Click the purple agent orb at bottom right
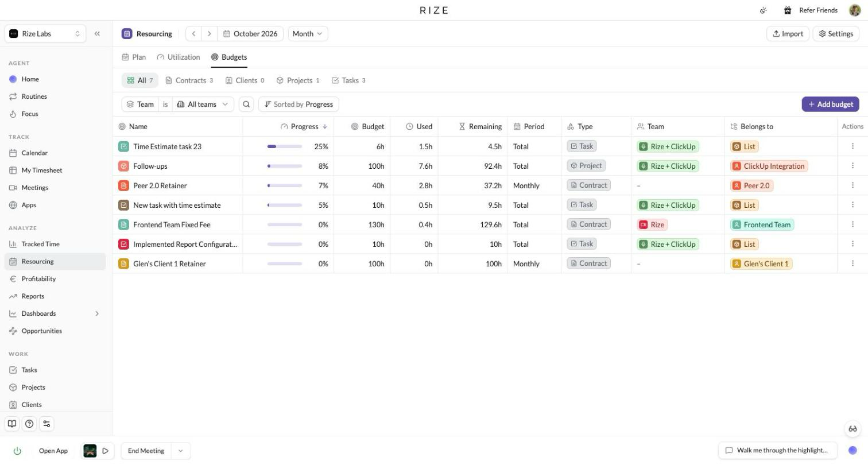The image size is (868, 465). 853,451
